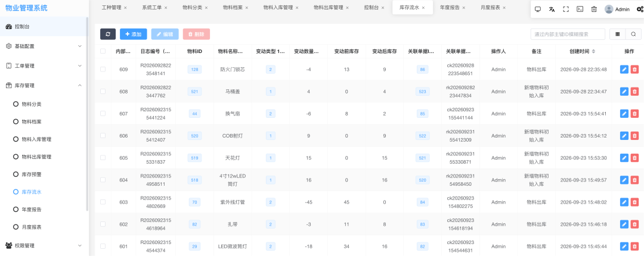Screen dimensions: 644x256
Task: Open 月度报表 in sidebar
Action: click(32, 227)
